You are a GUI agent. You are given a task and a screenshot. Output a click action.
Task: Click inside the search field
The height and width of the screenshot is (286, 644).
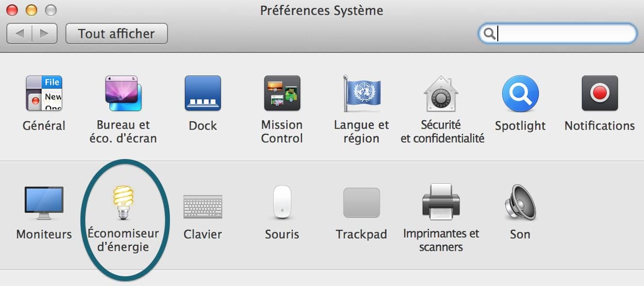coord(557,33)
